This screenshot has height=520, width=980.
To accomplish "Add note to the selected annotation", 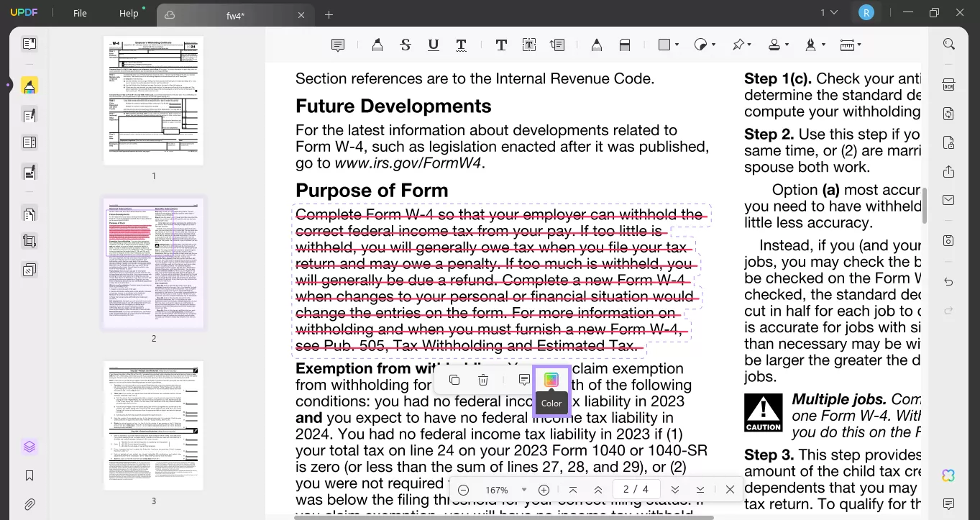I will coord(524,380).
